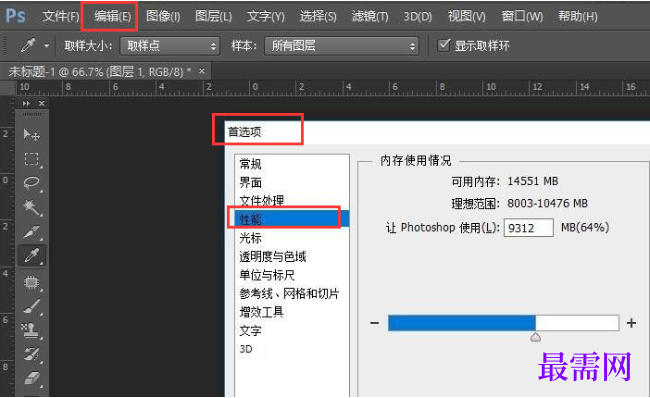650x398 pixels.
Task: Open the 窗口(W) menu
Action: tap(522, 17)
